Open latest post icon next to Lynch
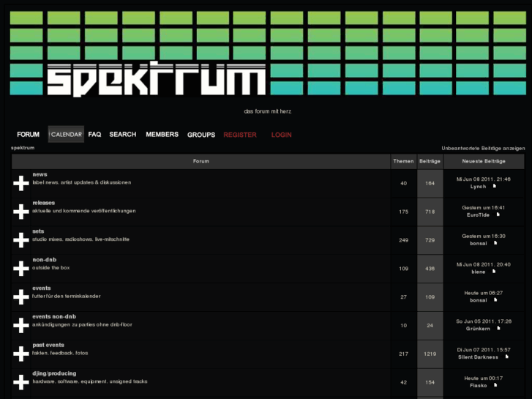This screenshot has width=532, height=399. tap(495, 186)
